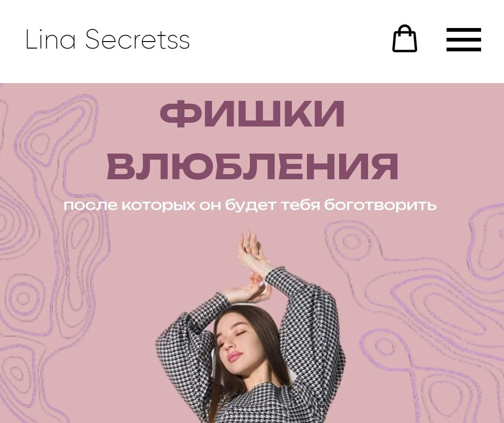Tap the bottom line of hamburger icon
504x423 pixels.
coord(463,49)
